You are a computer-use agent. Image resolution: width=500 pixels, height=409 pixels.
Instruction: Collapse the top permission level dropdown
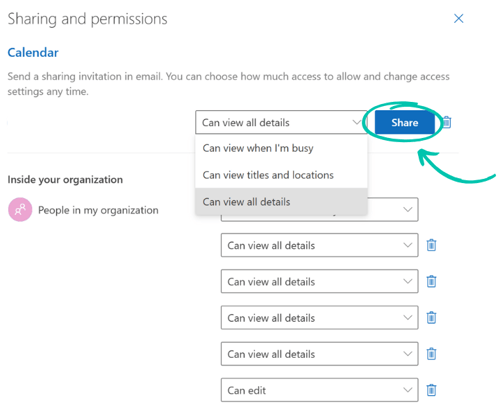(x=281, y=122)
